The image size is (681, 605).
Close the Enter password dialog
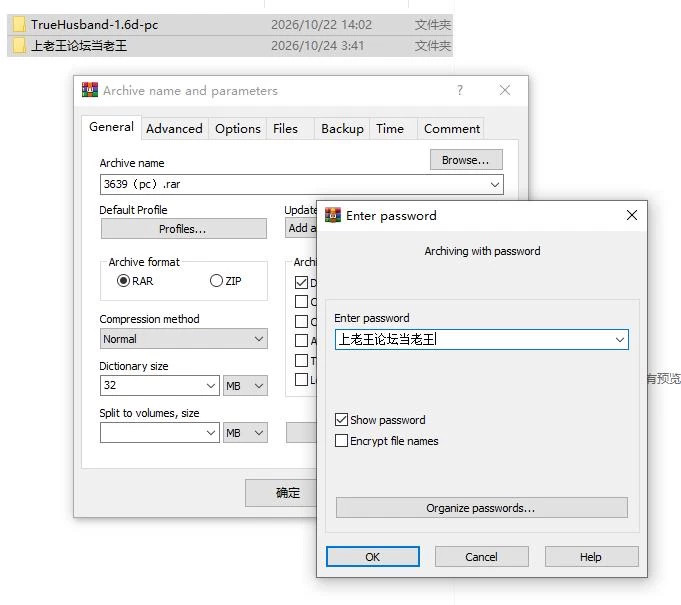631,215
